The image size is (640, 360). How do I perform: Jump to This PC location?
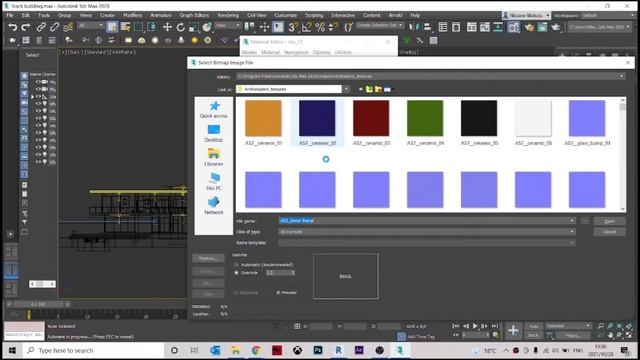[213, 182]
